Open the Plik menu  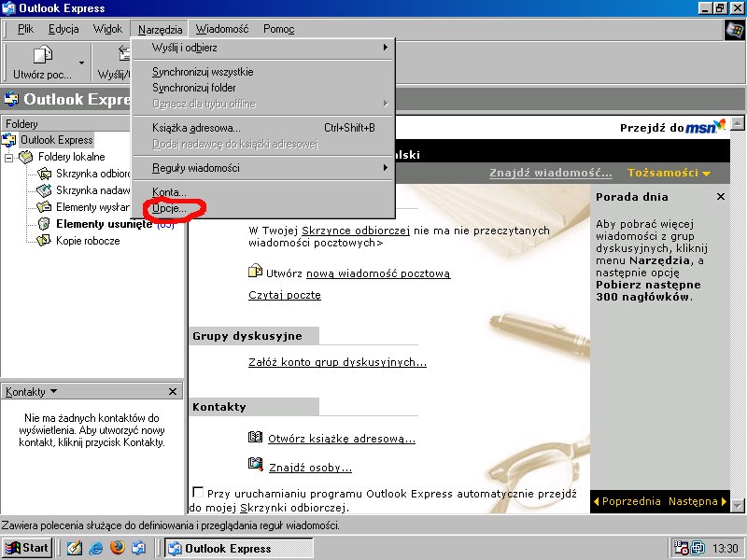point(25,30)
